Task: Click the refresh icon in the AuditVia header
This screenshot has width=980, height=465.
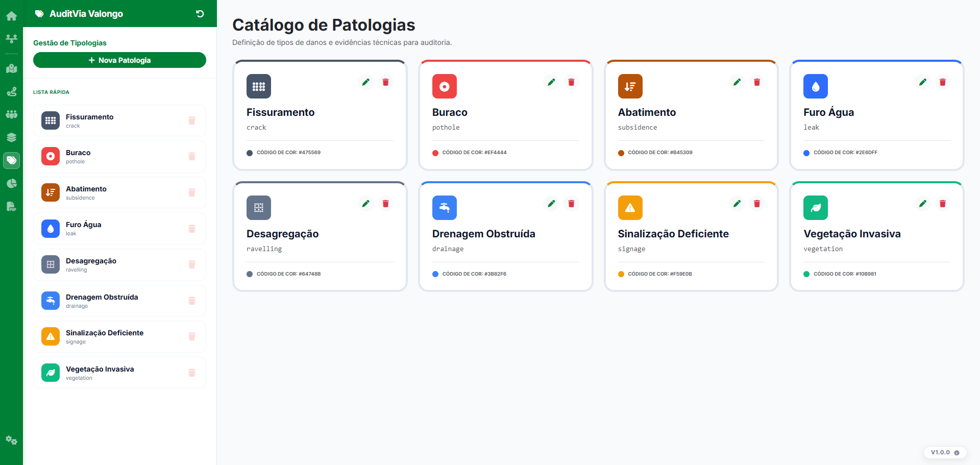Action: tap(200, 14)
